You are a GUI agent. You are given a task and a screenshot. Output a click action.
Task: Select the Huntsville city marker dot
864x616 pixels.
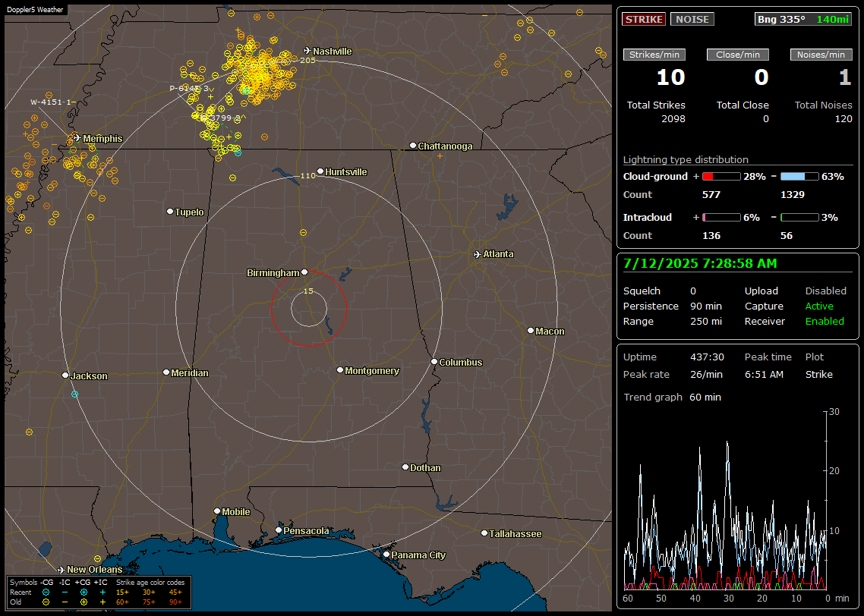(320, 171)
